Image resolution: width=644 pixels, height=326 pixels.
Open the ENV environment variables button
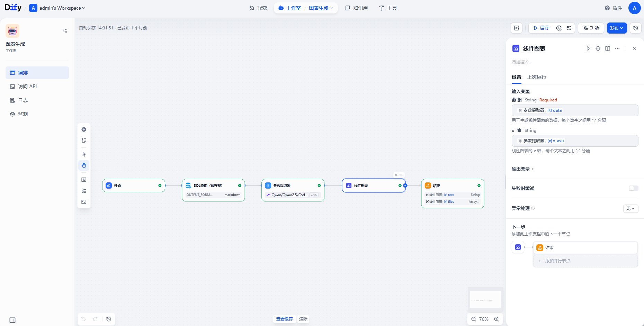[x=517, y=28]
